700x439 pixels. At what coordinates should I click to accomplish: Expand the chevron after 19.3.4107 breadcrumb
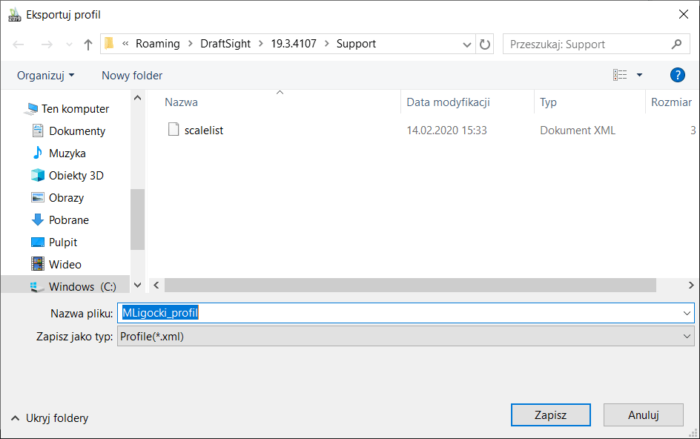(327, 44)
